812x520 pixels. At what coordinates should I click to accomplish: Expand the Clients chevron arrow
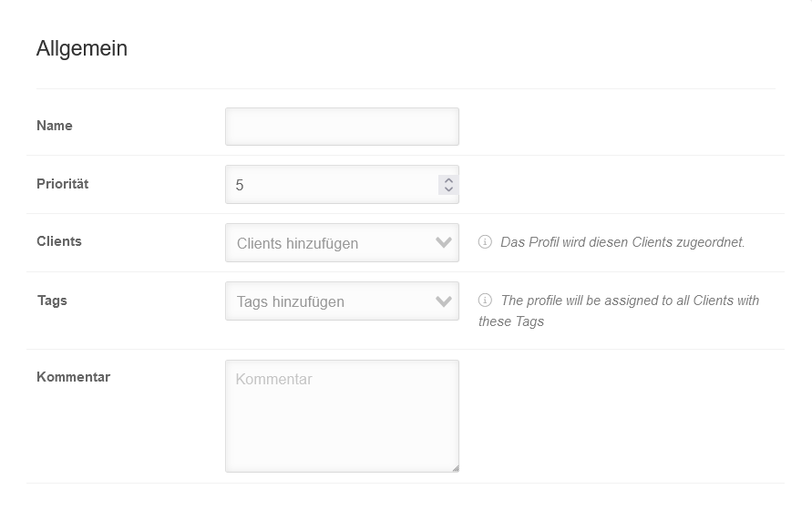444,243
